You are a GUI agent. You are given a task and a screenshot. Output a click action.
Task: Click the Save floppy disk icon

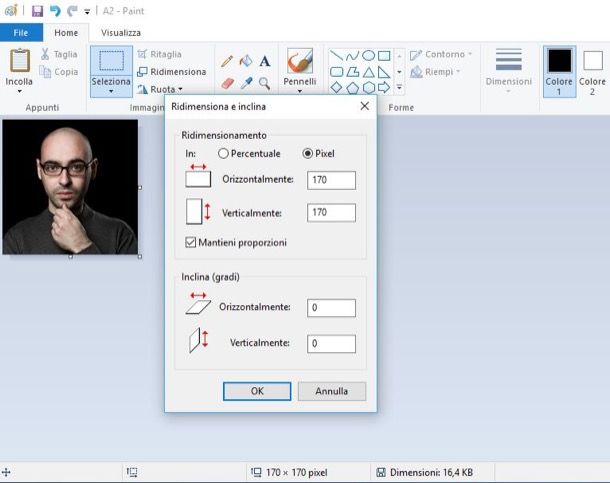point(37,10)
